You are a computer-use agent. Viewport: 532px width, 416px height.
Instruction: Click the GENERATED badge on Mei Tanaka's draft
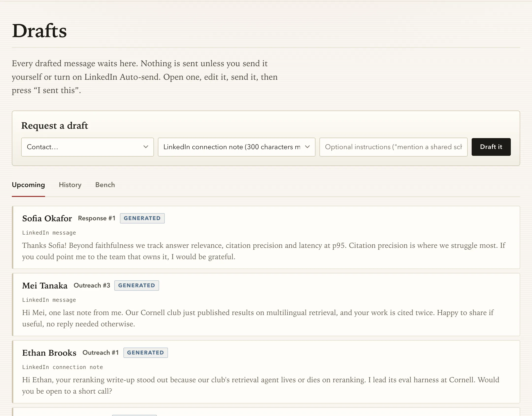137,286
